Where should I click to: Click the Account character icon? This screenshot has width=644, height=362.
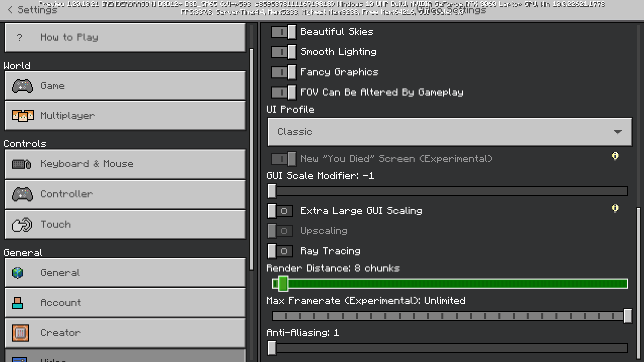pos(17,303)
